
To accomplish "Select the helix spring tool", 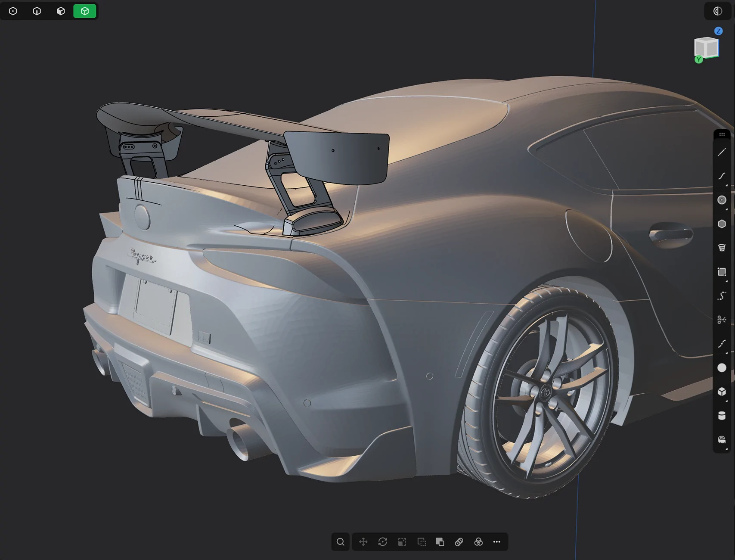I will [x=722, y=248].
